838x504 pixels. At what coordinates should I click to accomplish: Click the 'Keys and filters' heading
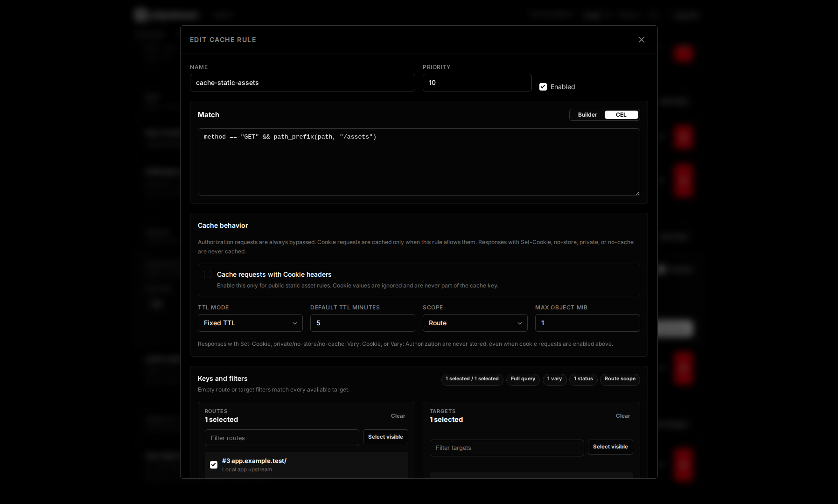pyautogui.click(x=223, y=378)
